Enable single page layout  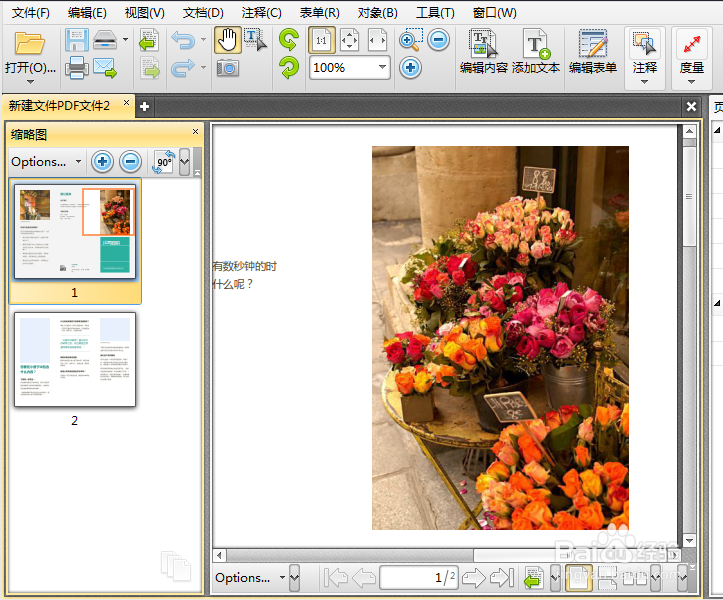coord(579,577)
